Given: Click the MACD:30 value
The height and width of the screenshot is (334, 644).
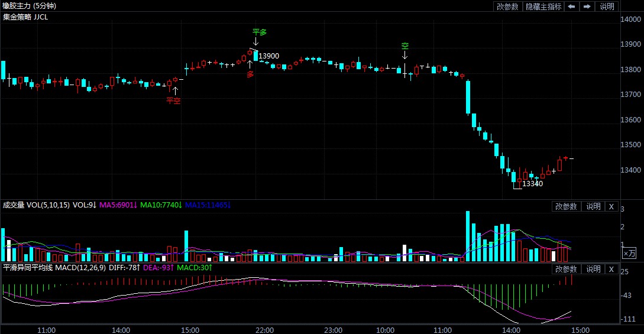Looking at the screenshot, I should (x=195, y=268).
